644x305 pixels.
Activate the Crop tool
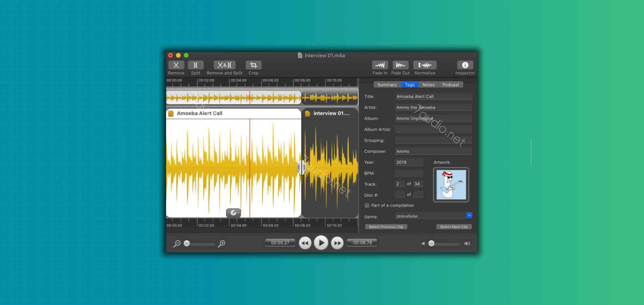(254, 65)
